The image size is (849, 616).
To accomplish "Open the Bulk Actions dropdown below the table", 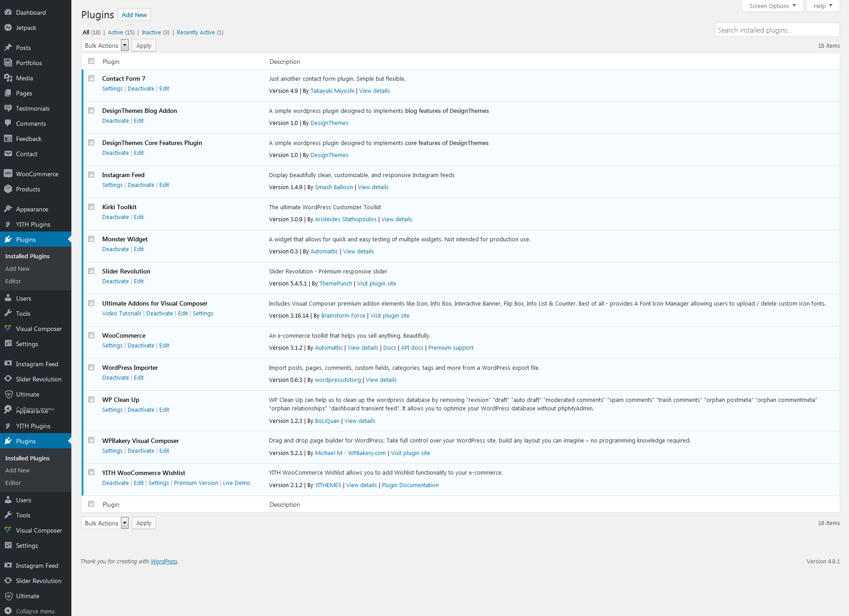I will 105,523.
